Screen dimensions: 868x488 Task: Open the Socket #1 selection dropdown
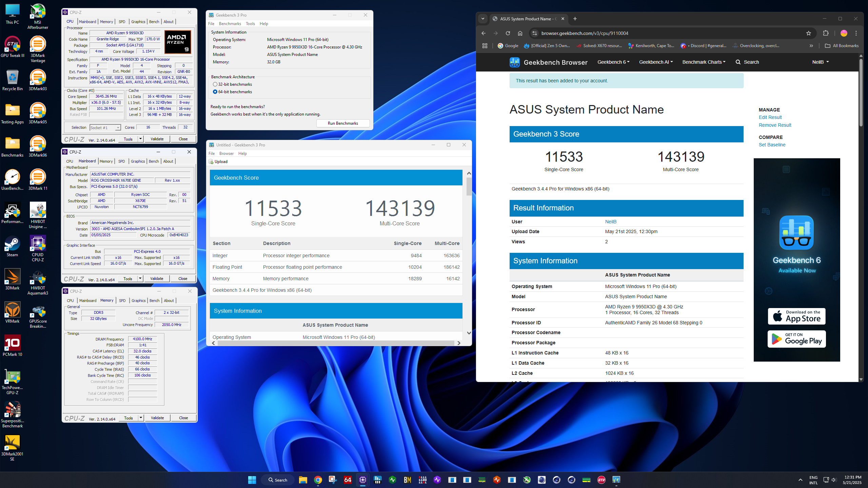[105, 128]
